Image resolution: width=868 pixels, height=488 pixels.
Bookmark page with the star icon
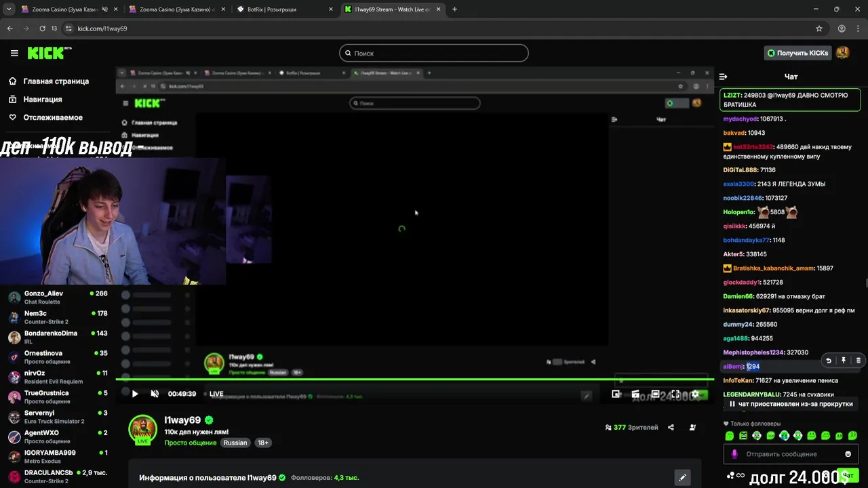[819, 28]
